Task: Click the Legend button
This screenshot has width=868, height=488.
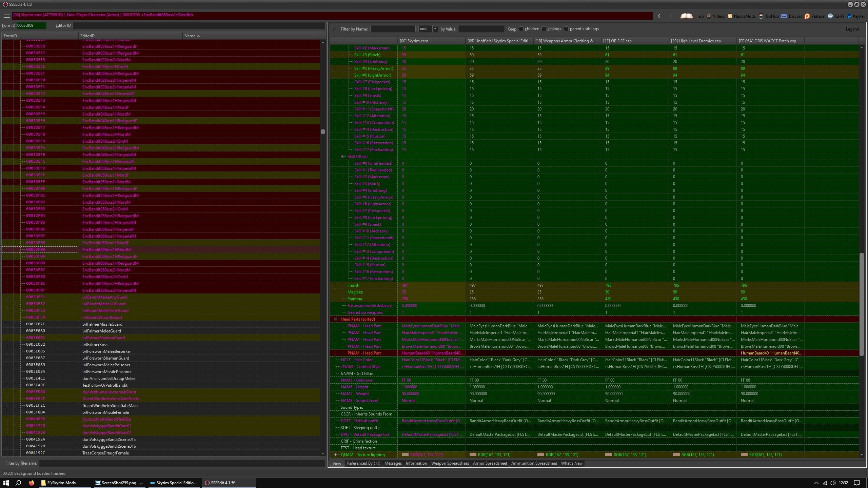Action: [852, 29]
